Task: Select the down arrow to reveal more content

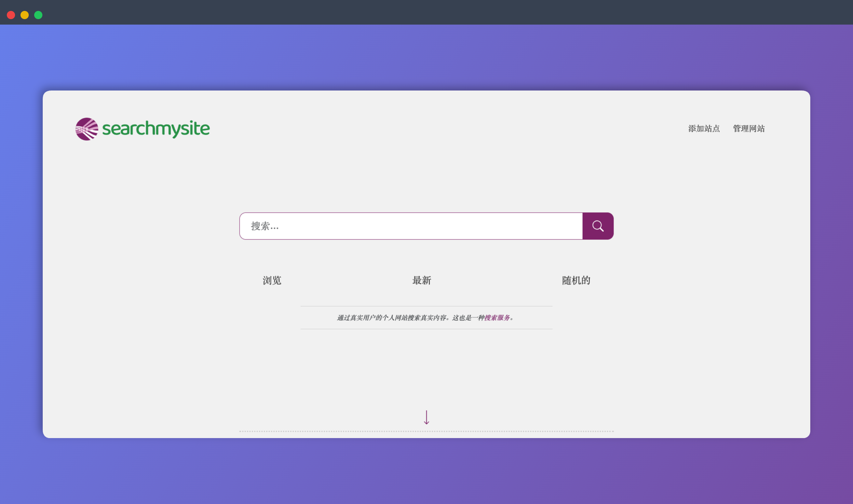Action: click(426, 417)
